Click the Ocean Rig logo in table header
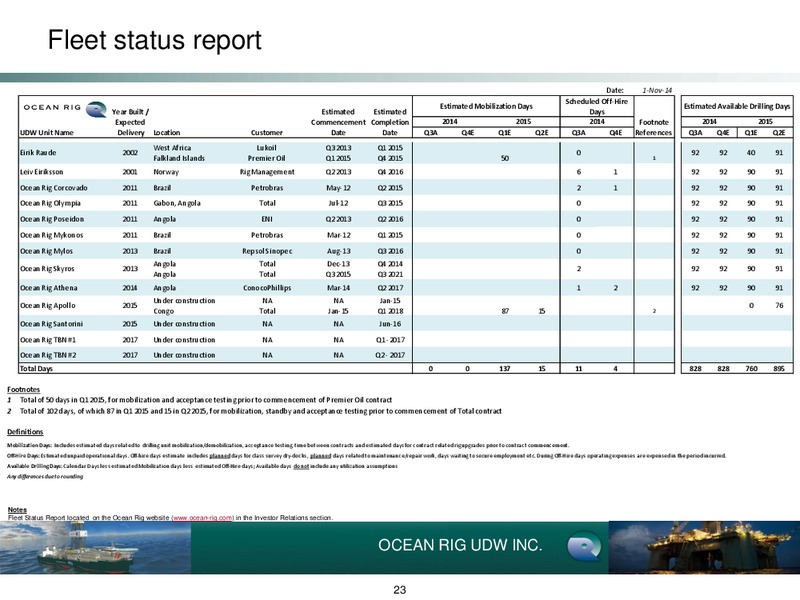Screen dimensions: 800x600 pos(64,109)
